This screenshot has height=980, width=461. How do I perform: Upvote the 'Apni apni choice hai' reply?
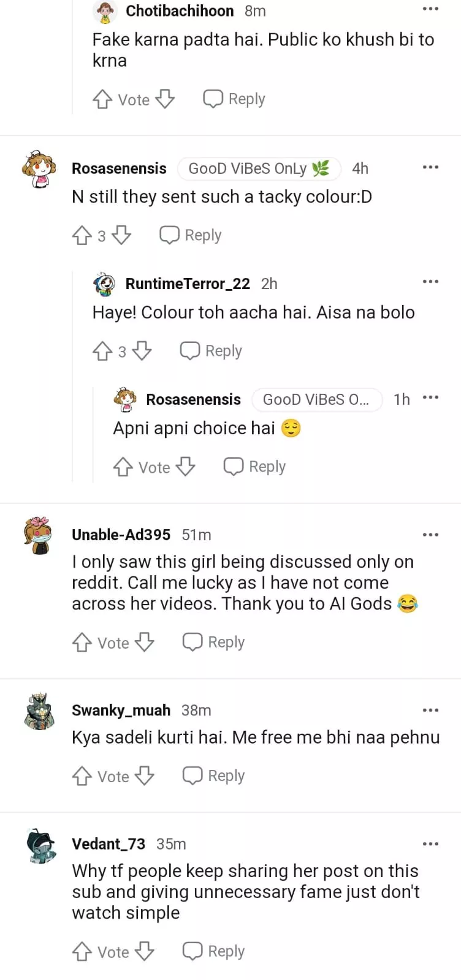123,467
